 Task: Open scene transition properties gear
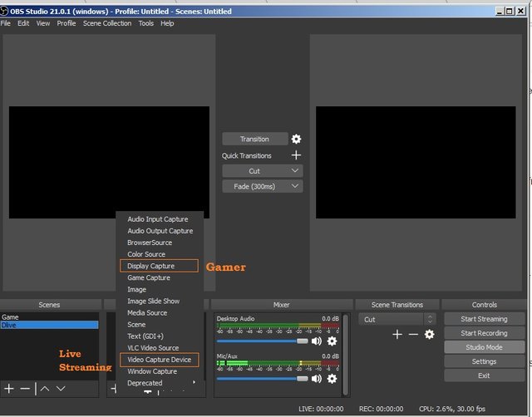point(429,335)
